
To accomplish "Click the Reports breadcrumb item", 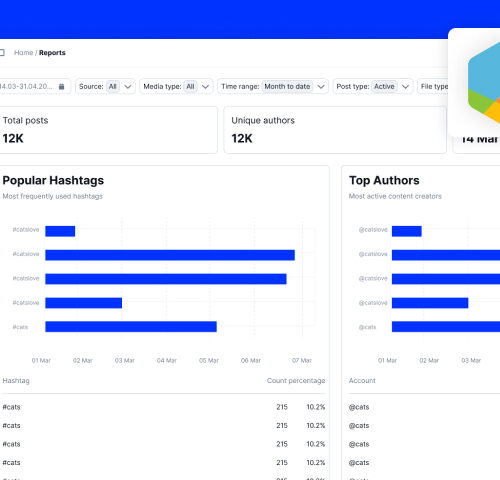I will (x=52, y=53).
